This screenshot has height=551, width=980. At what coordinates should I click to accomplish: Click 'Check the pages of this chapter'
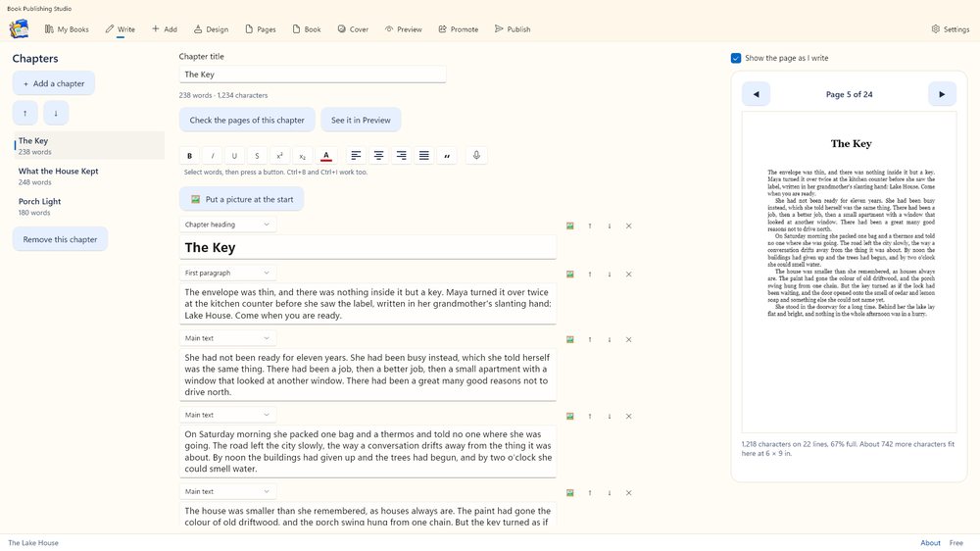click(247, 120)
